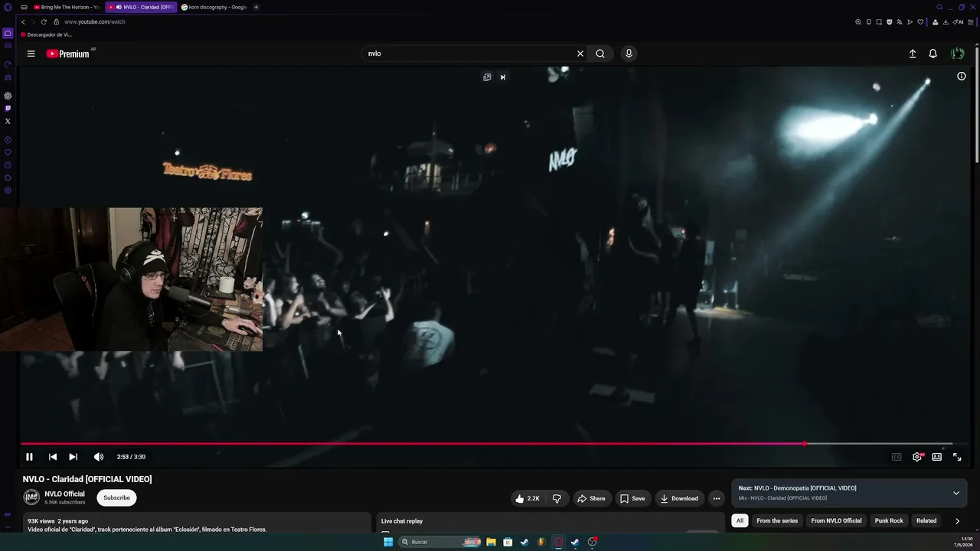This screenshot has height=551, width=980.
Task: Run the search with the magnifier button
Action: [600, 54]
